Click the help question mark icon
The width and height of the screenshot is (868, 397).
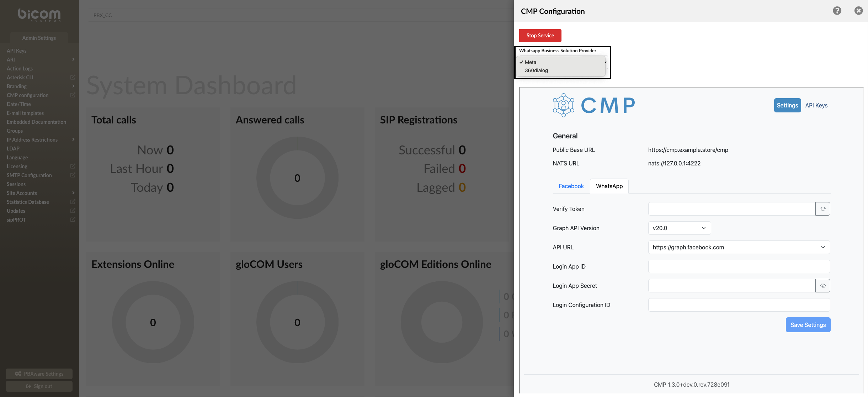click(837, 11)
